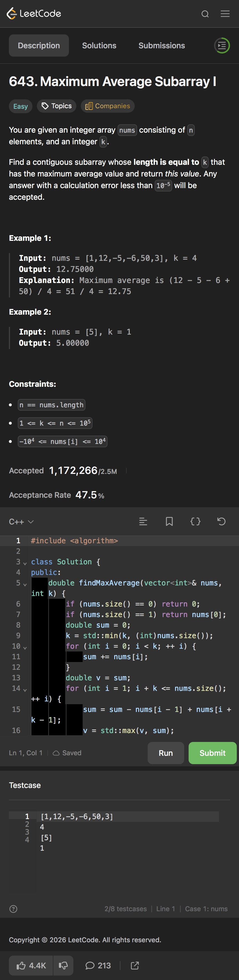239x980 pixels.
Task: Open the hamburger menu in header
Action: 225,14
